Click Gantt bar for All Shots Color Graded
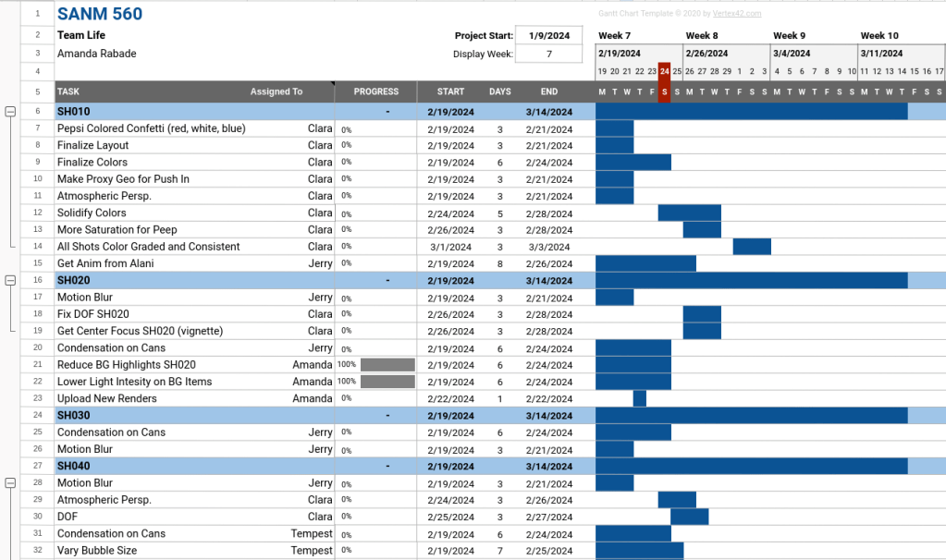Screen dimensions: 946x560 [x=752, y=247]
